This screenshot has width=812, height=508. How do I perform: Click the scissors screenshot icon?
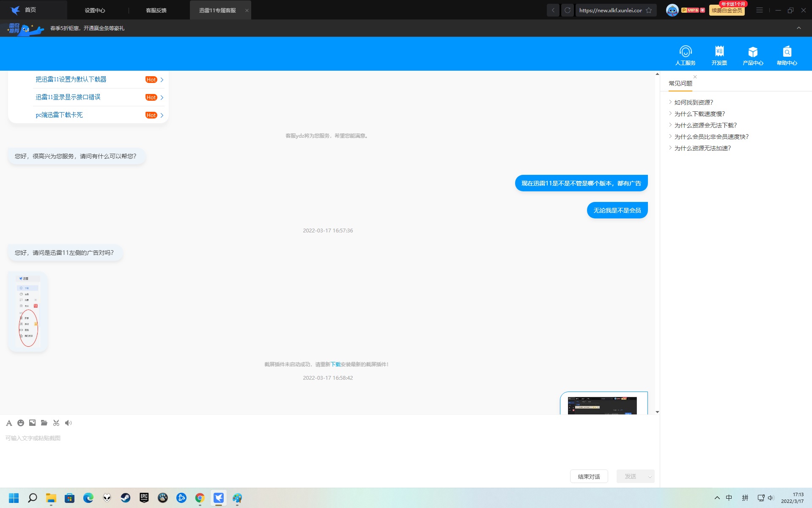pyautogui.click(x=56, y=423)
